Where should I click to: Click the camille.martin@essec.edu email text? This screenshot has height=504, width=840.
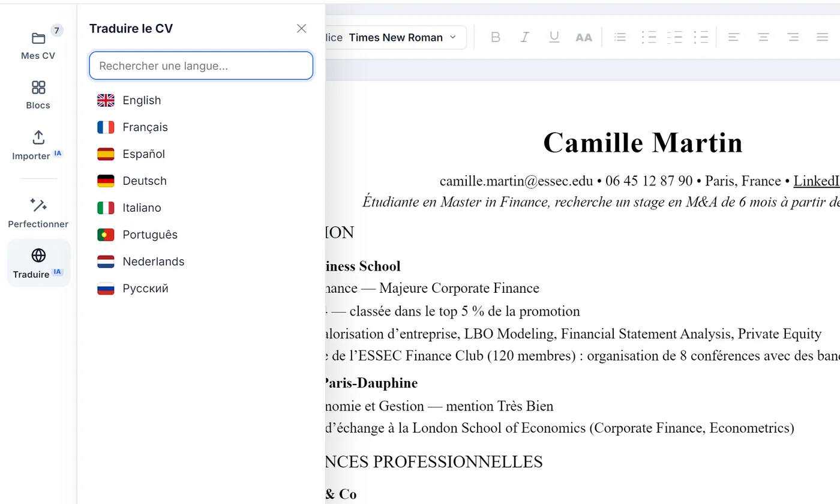[x=516, y=181]
